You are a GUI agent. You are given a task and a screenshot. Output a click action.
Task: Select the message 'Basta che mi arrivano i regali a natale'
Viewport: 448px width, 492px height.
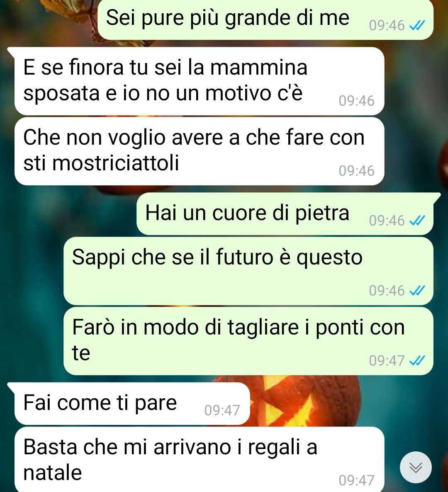click(x=200, y=459)
